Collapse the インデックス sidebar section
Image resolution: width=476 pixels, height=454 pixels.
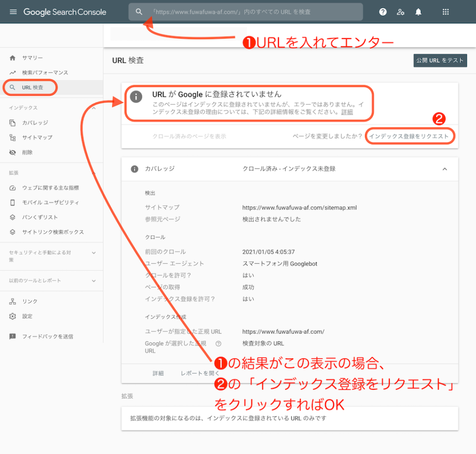pyautogui.click(x=94, y=108)
